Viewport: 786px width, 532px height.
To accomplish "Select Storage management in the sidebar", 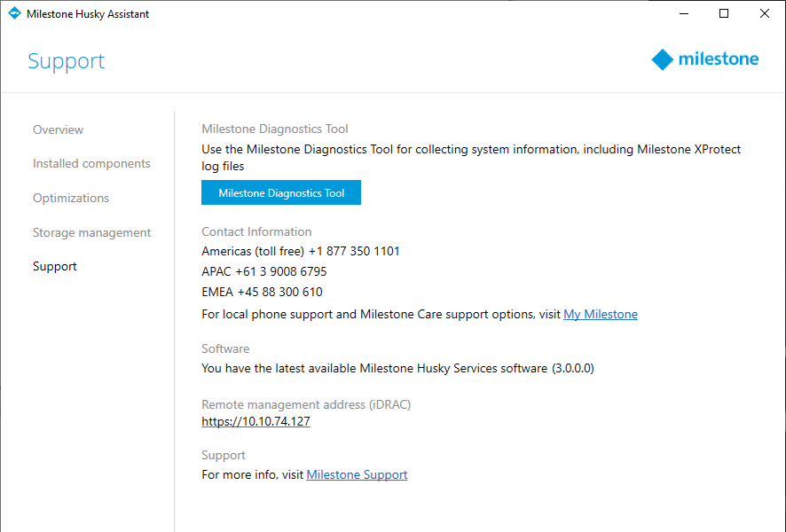I will point(91,232).
